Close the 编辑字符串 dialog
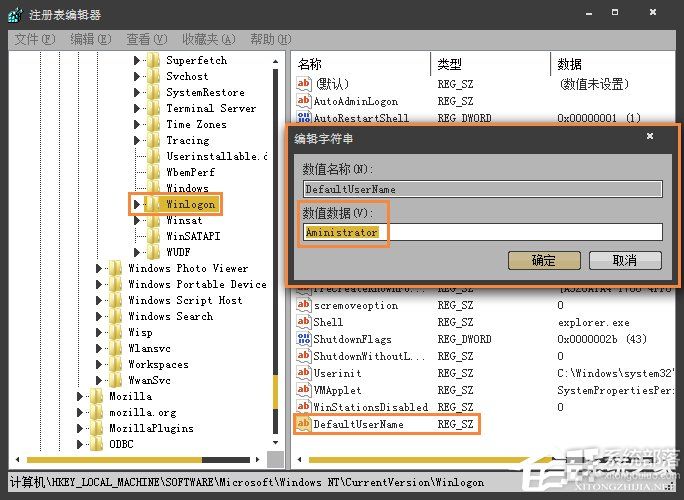The height and width of the screenshot is (500, 684). coord(650,136)
